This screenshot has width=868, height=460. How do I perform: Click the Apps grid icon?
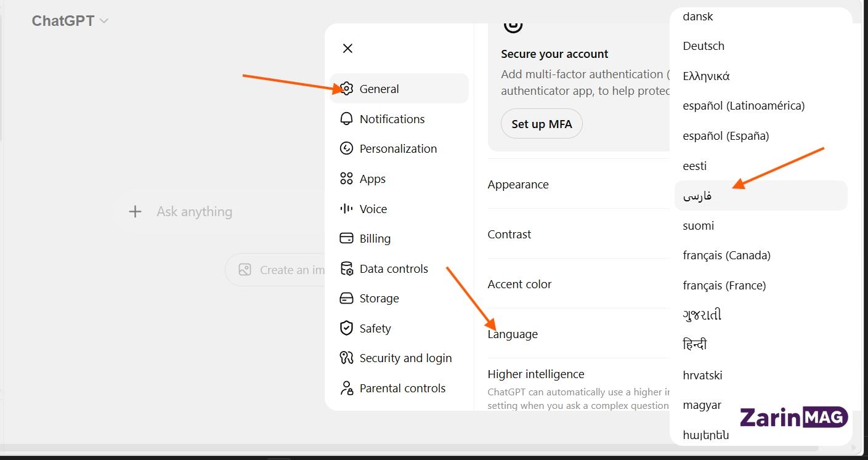347,179
